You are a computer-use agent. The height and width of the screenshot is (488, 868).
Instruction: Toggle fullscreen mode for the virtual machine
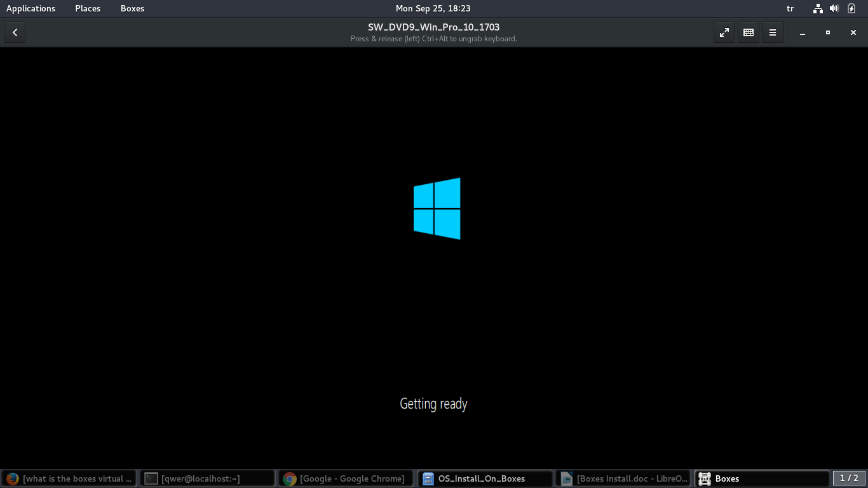(724, 32)
